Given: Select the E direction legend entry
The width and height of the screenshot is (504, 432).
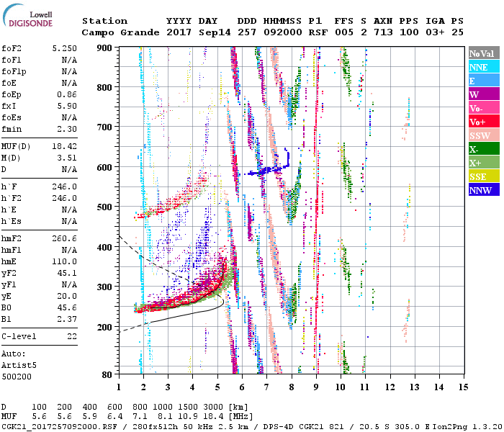Looking at the screenshot, I should pyautogui.click(x=483, y=81).
